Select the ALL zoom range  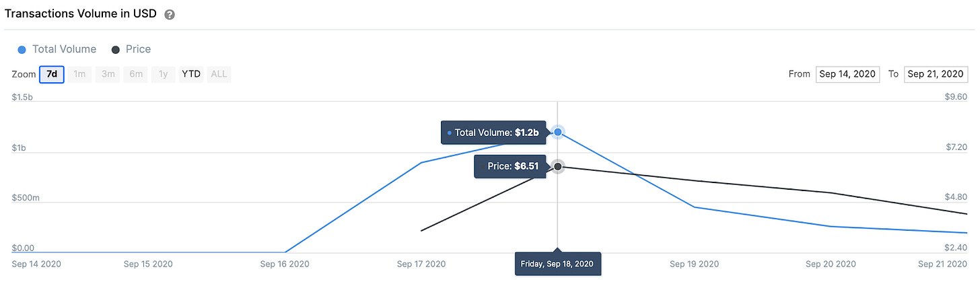(219, 74)
